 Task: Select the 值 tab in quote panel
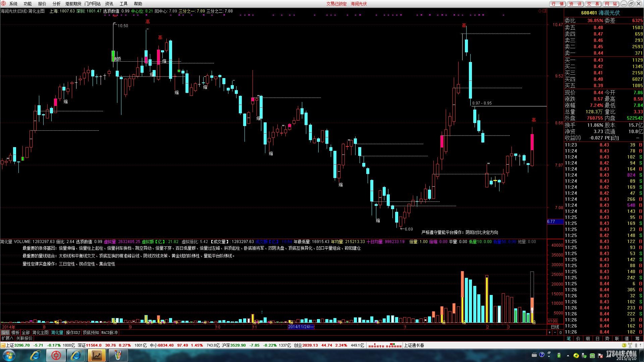pos(627,339)
